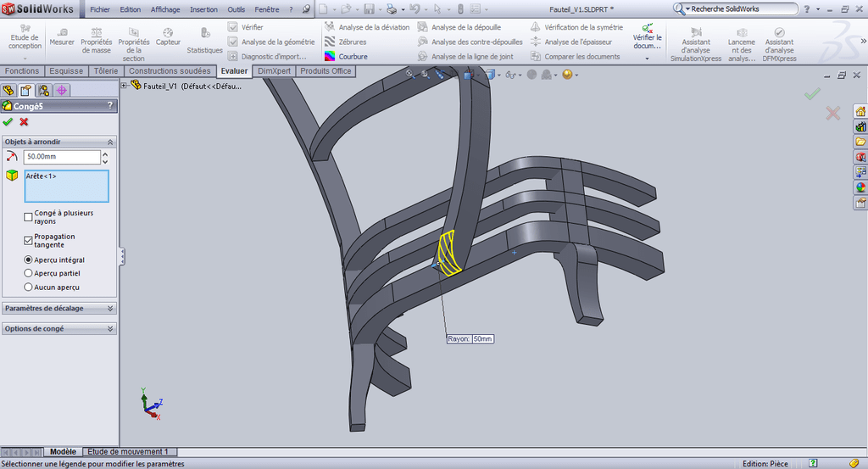Launch Vérification de la symétrie
The height and width of the screenshot is (469, 868).
pyautogui.click(x=576, y=27)
